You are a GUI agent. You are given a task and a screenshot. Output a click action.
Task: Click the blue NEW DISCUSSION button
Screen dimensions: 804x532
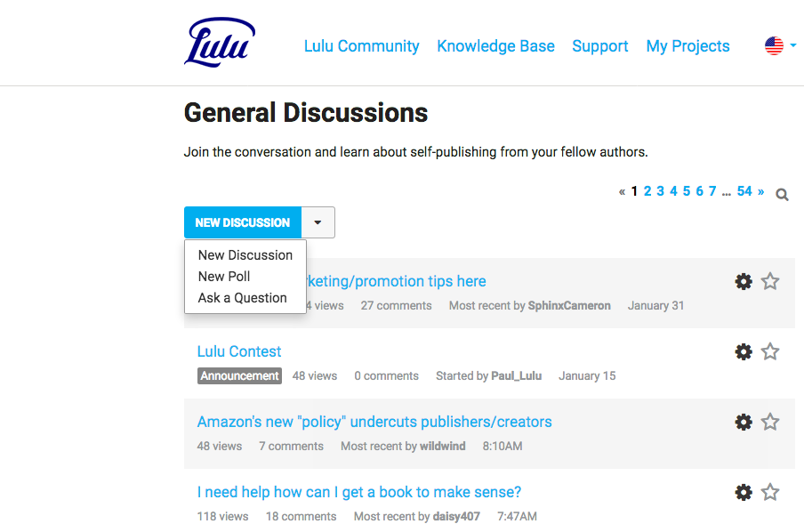coord(243,222)
